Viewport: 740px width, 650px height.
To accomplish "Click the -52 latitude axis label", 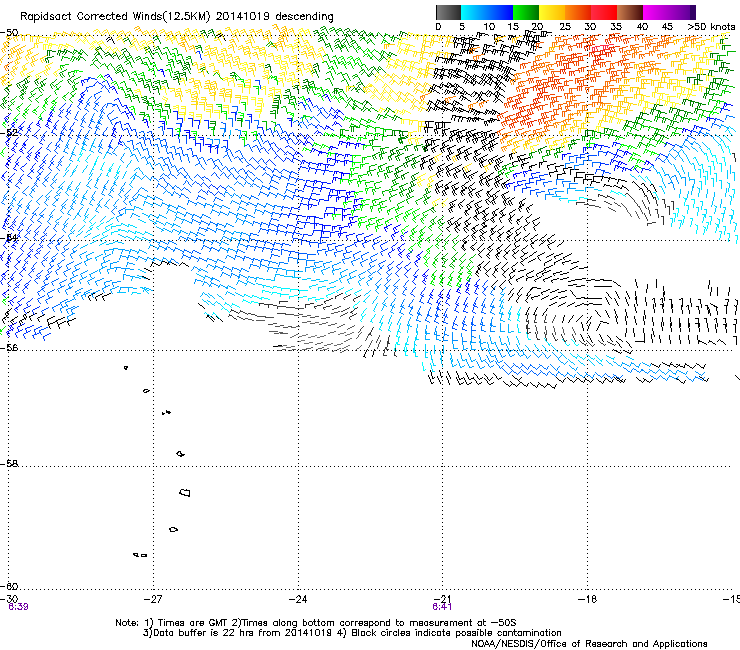I will (x=9, y=132).
